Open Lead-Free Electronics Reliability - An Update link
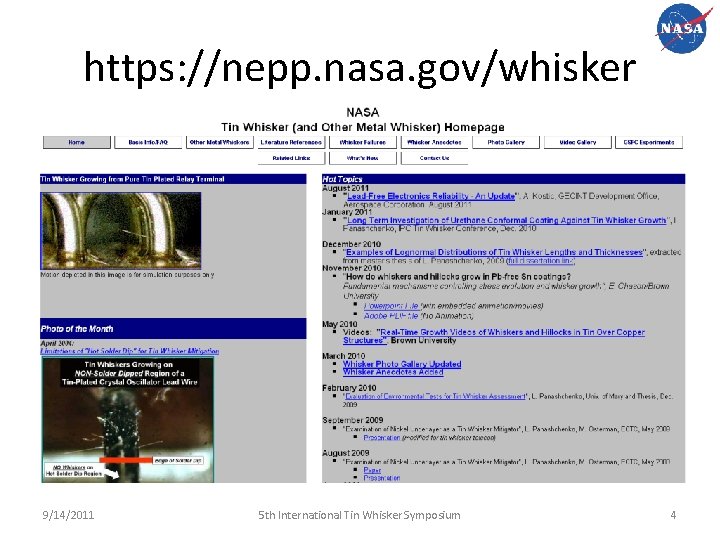720x540 pixels. coord(431,196)
